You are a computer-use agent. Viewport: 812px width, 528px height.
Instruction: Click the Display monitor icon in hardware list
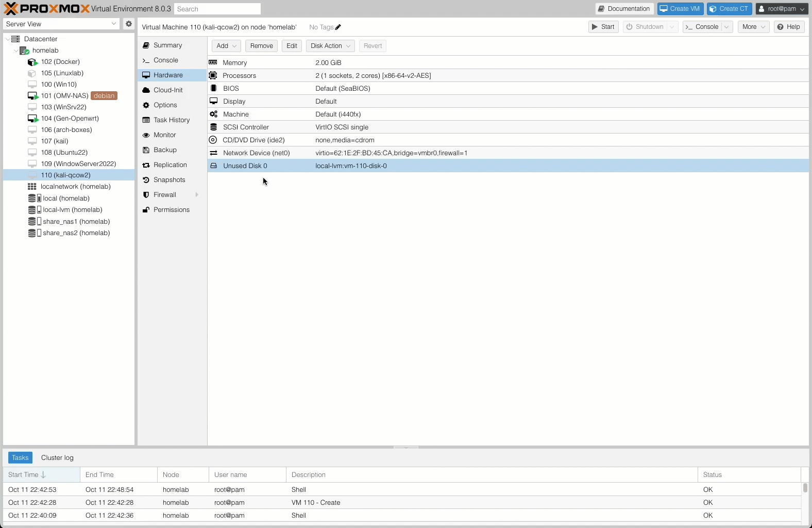click(x=213, y=101)
